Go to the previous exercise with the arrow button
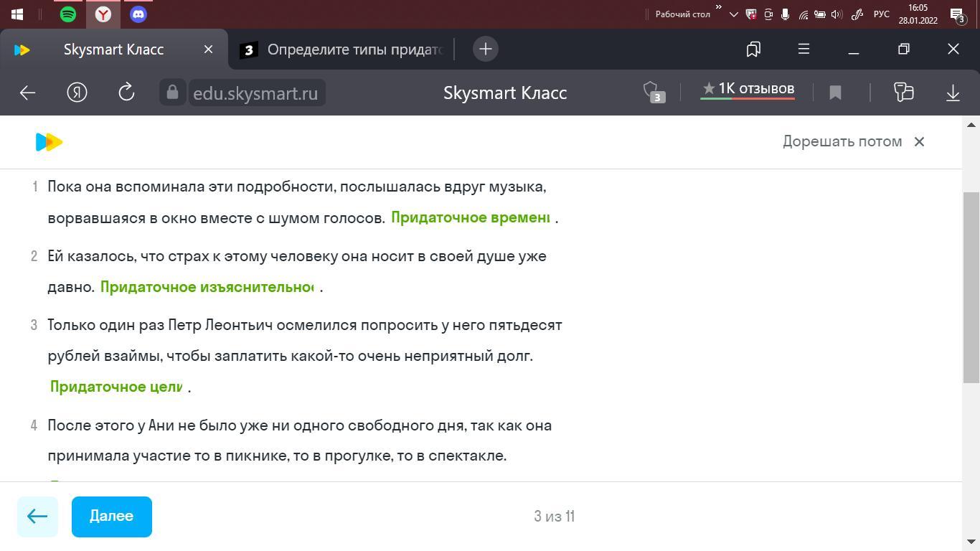Image resolution: width=980 pixels, height=551 pixels. point(37,517)
